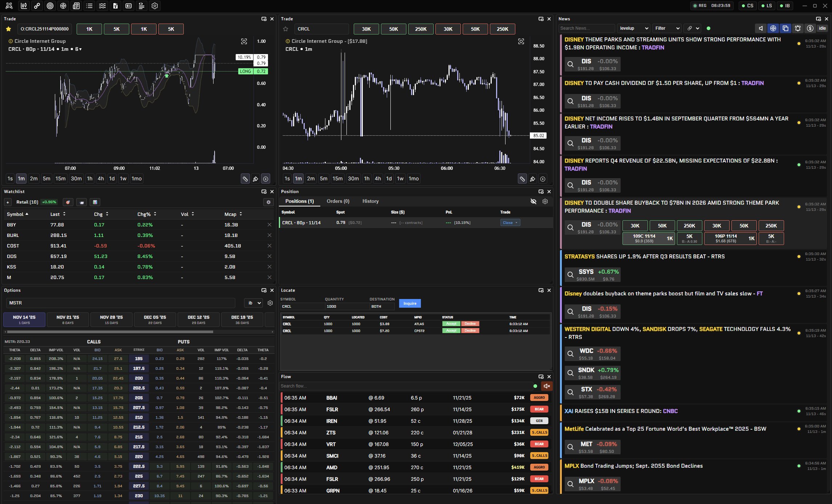Click the magnifier next to SSYS ticker

click(571, 275)
